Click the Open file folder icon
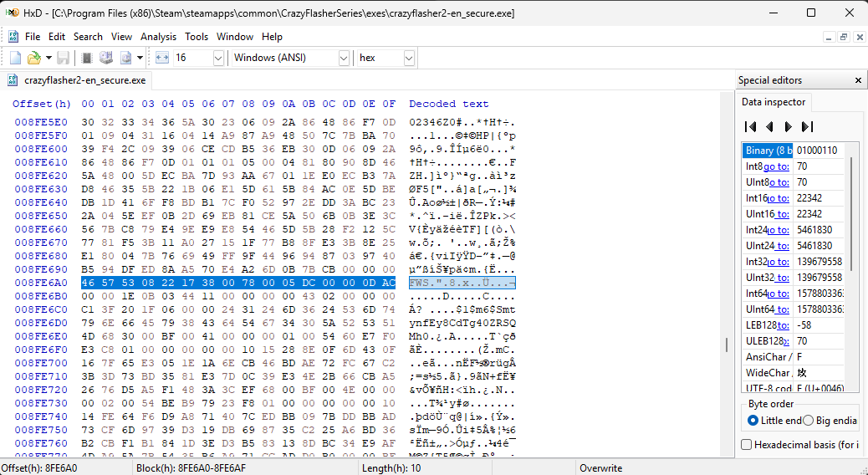The height and width of the screenshot is (475, 868). (33, 58)
